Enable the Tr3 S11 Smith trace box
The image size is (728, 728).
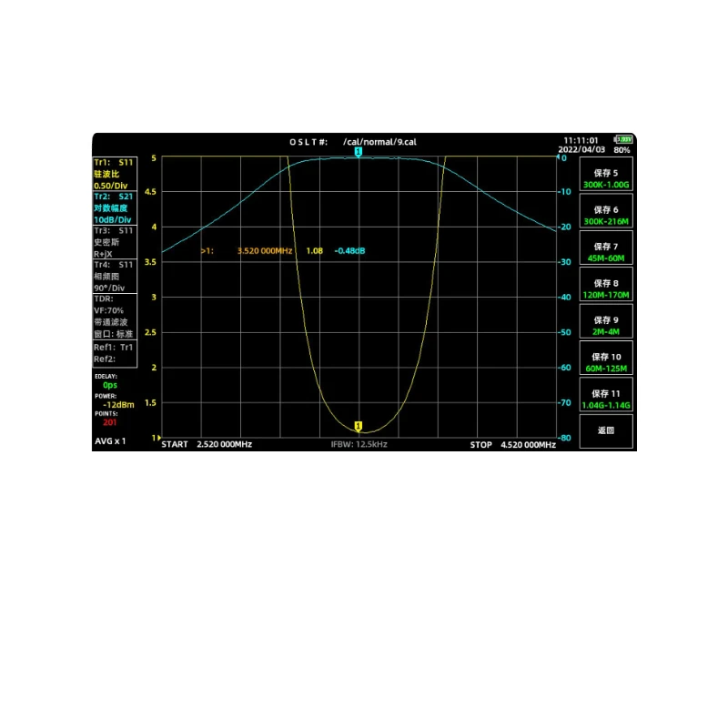pyautogui.click(x=115, y=242)
